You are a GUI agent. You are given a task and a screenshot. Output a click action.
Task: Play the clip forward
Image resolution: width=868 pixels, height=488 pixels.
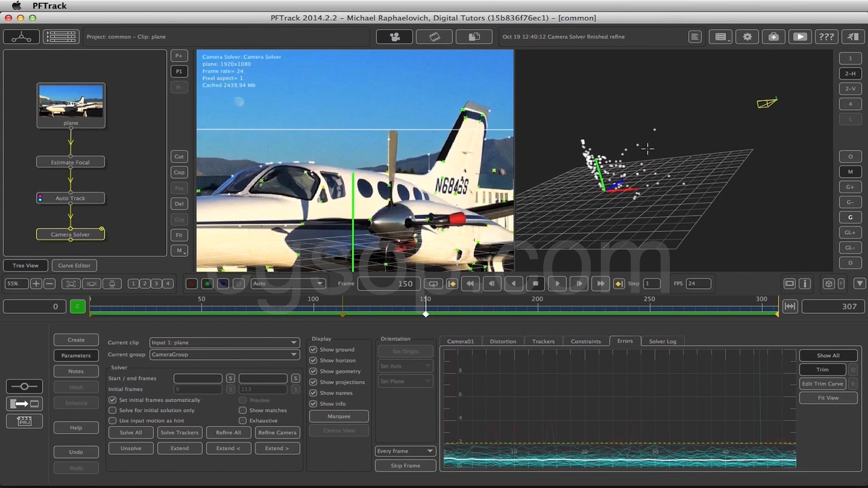coord(557,283)
